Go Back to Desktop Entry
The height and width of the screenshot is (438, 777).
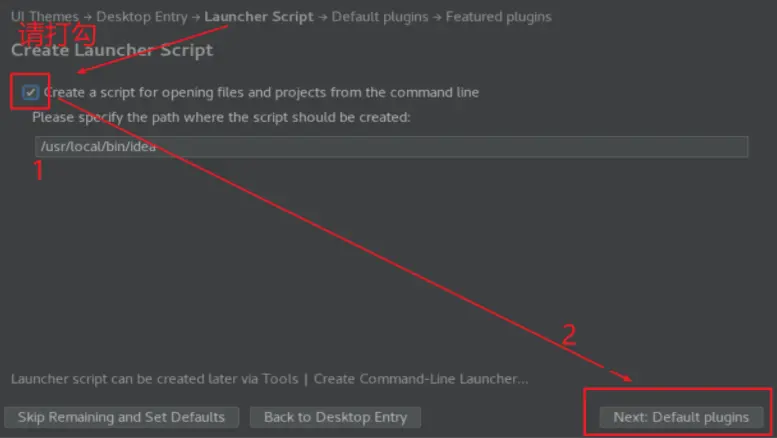coord(335,417)
